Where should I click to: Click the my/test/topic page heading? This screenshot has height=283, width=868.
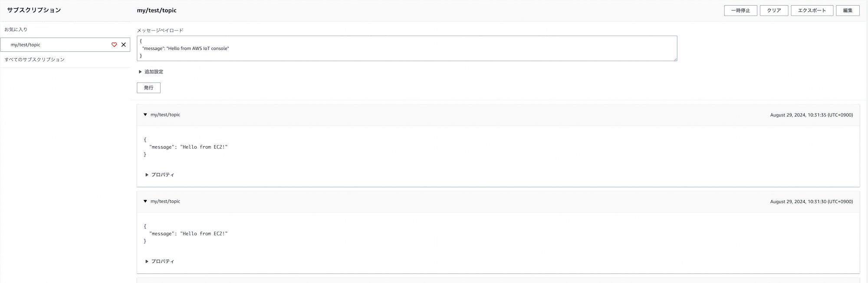pos(157,10)
